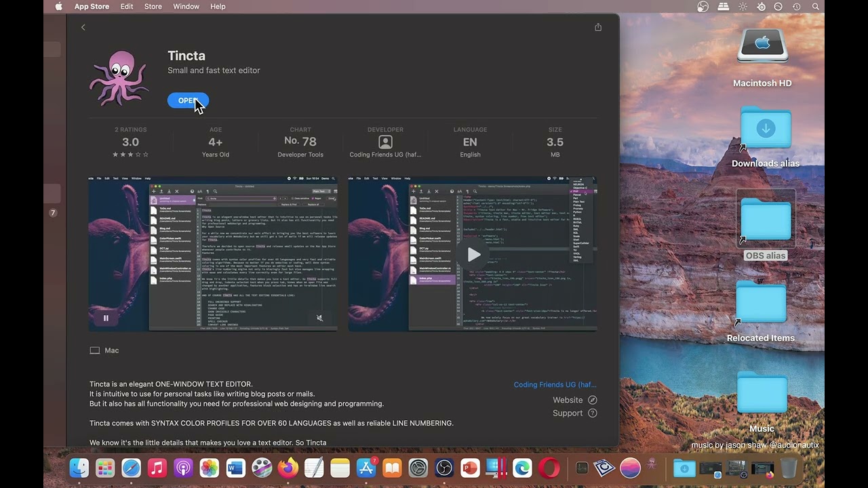Open Microsoft Edge from the Dock

tap(522, 468)
